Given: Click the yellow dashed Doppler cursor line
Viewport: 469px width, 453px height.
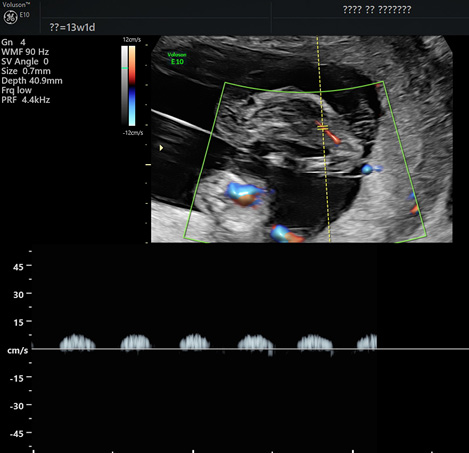Looking at the screenshot, I should point(323,139).
